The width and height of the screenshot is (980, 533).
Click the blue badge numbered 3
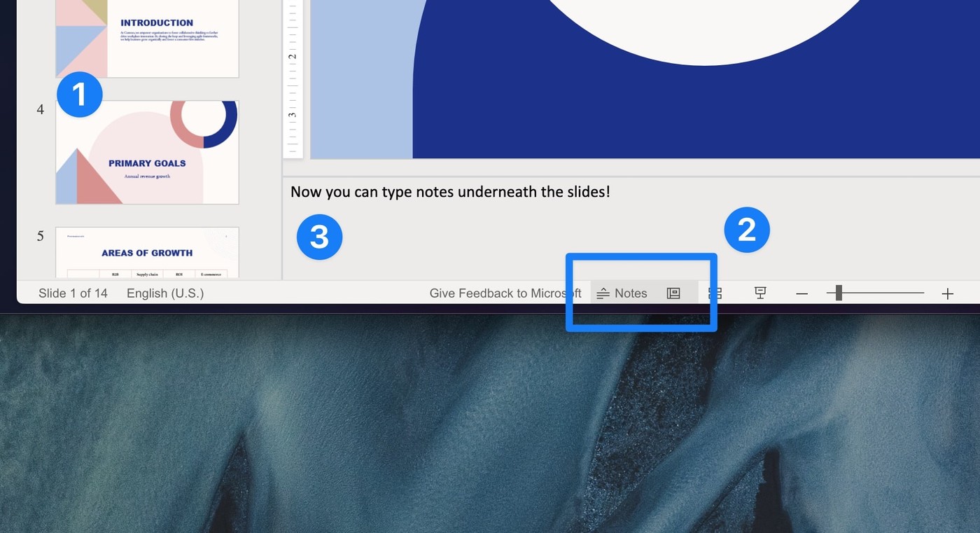(319, 237)
